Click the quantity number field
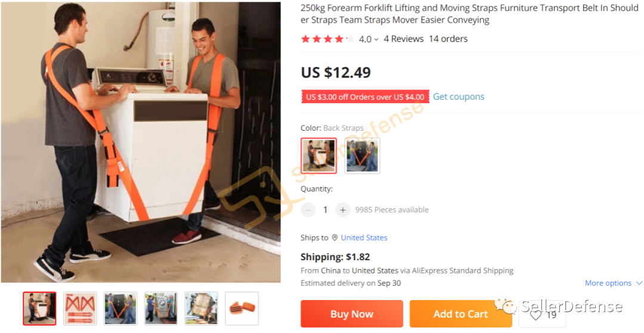This screenshot has height=333, width=644. click(325, 210)
